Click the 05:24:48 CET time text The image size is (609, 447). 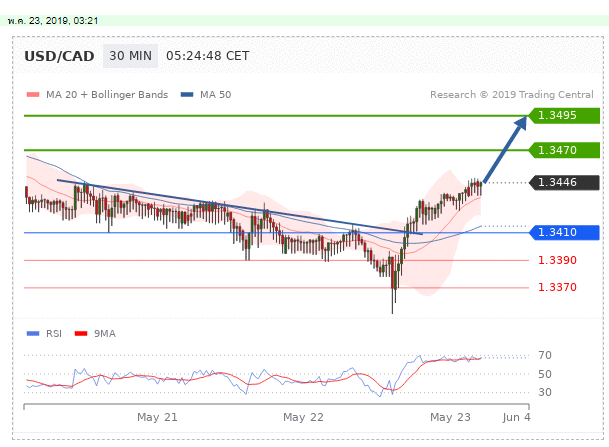point(207,56)
